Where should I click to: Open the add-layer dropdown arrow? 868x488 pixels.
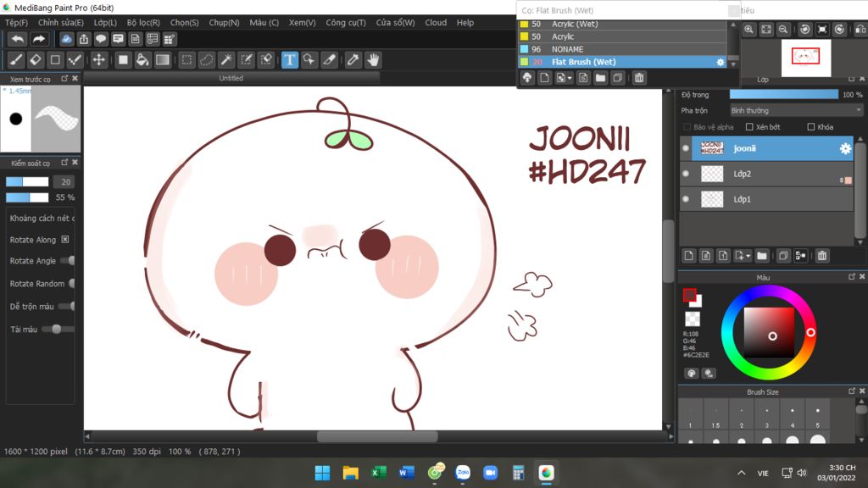point(748,256)
